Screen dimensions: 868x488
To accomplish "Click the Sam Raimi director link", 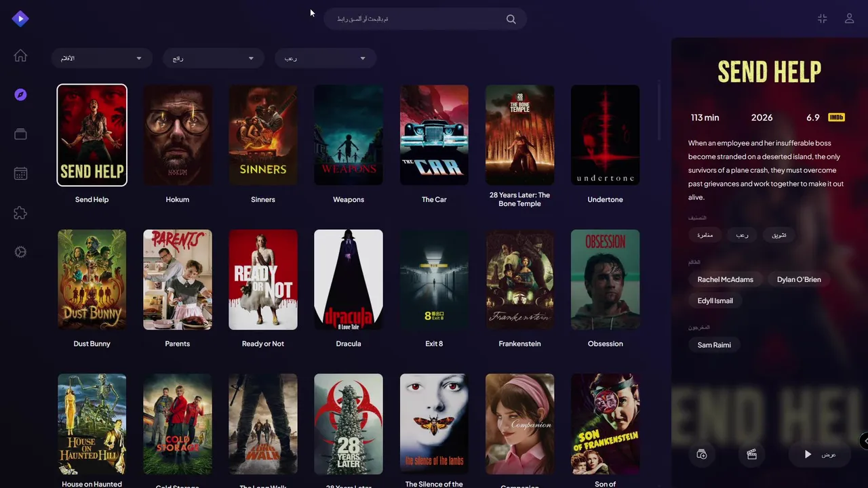I will [714, 345].
